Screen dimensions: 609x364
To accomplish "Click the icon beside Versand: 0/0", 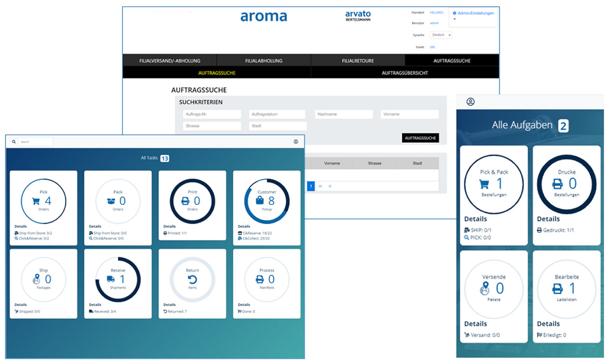I will click(x=467, y=335).
